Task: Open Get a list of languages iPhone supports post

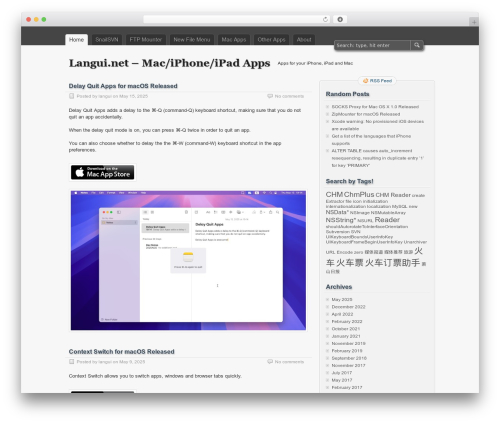Action: (371, 140)
